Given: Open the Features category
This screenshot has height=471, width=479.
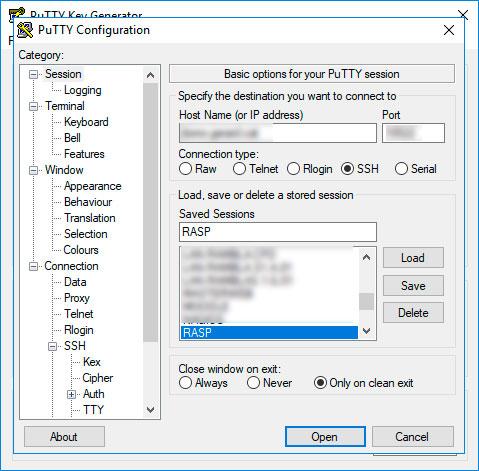Looking at the screenshot, I should coord(84,154).
